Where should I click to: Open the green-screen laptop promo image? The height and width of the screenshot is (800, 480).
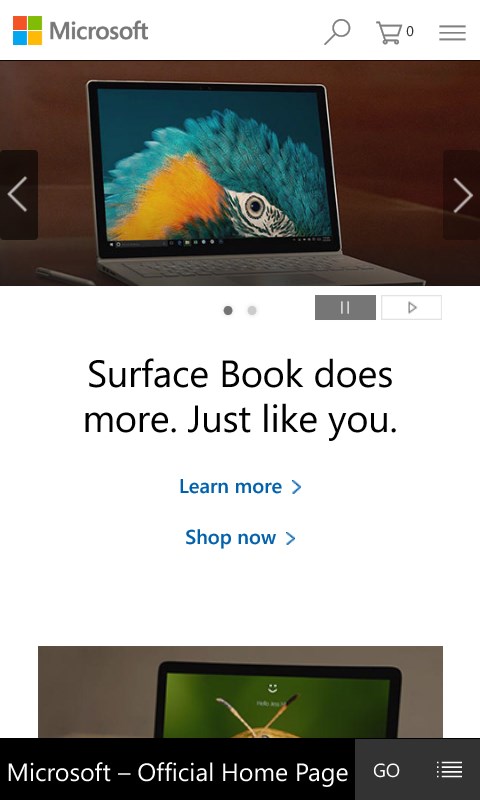click(x=240, y=692)
